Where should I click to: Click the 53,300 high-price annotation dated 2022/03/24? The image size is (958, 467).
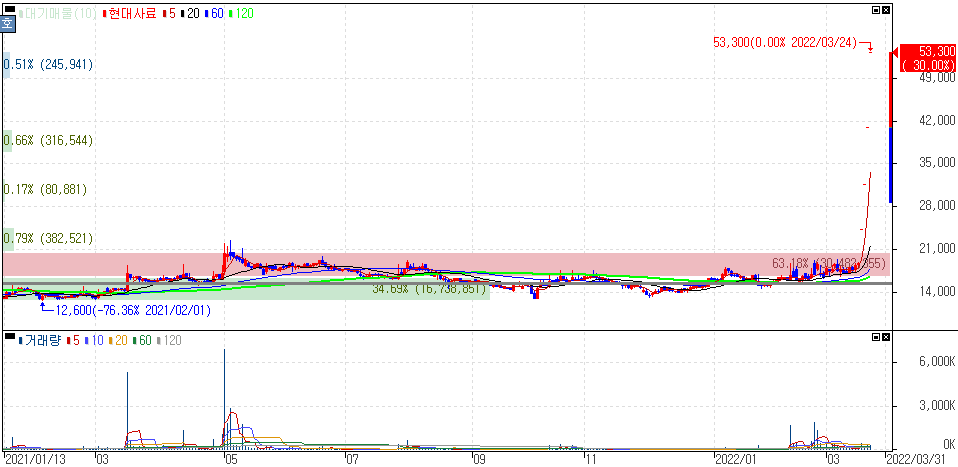(x=784, y=42)
